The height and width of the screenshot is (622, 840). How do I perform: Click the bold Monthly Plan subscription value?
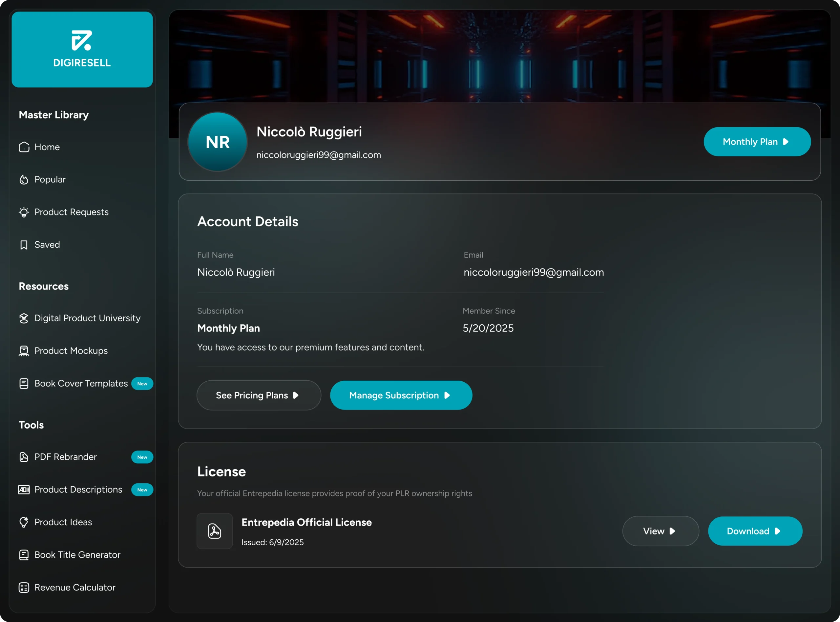tap(229, 328)
